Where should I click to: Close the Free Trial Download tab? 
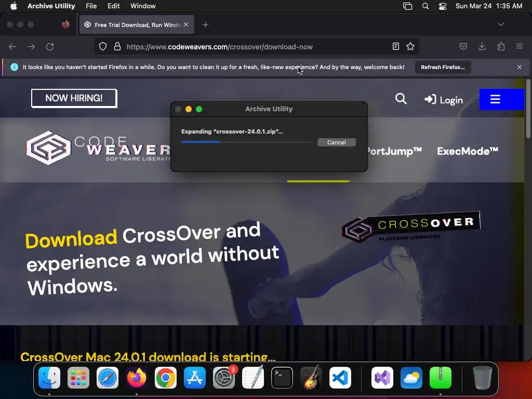point(186,24)
